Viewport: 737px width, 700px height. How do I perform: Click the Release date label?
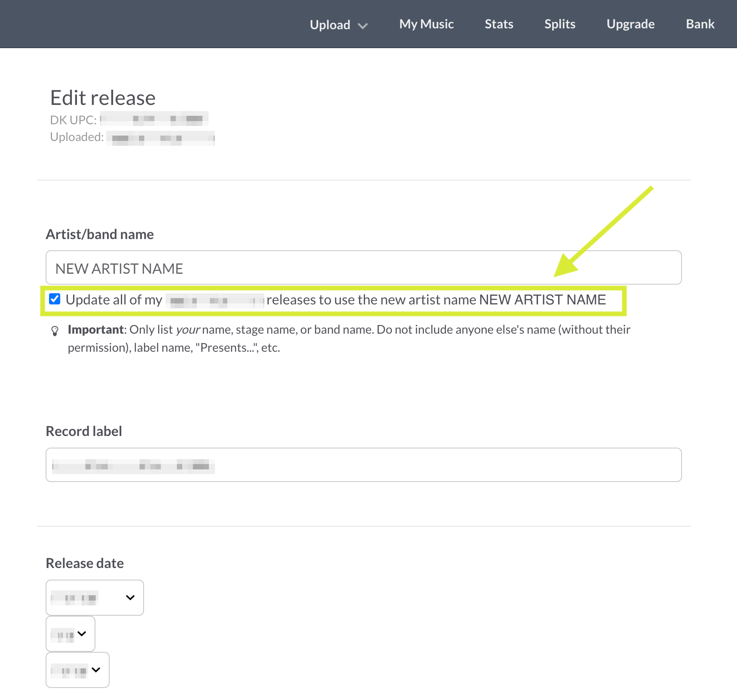[85, 563]
